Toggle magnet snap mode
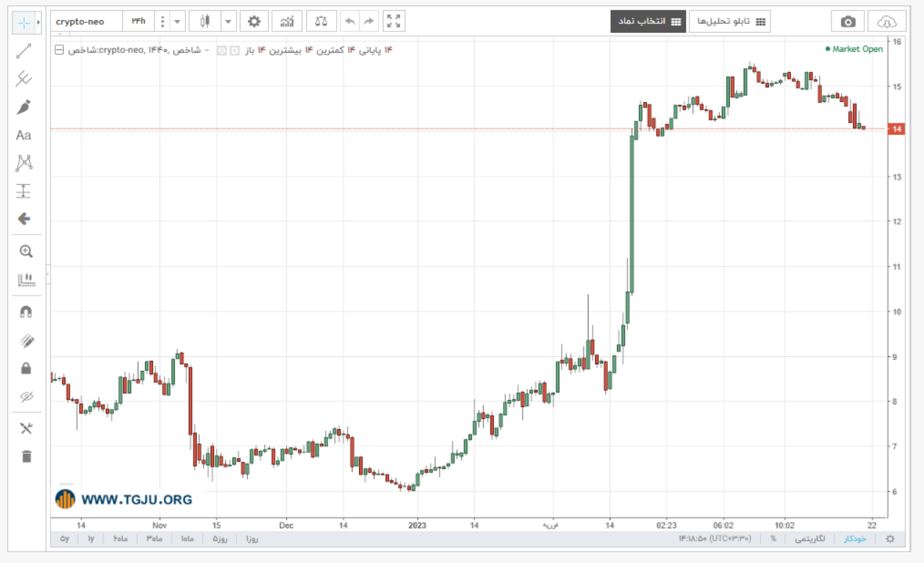 [26, 312]
